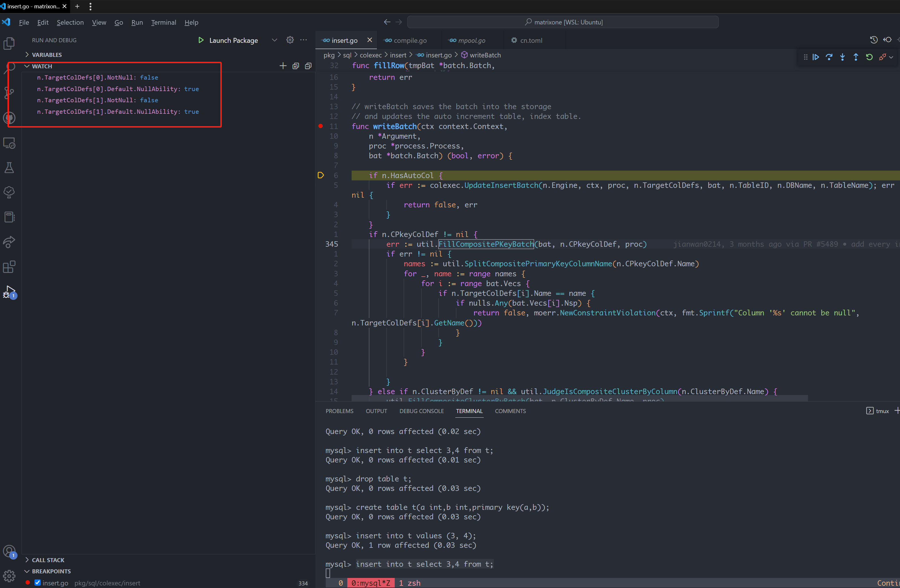This screenshot has width=900, height=588.
Task: Switch to the COMMENTS panel tab
Action: (510, 411)
